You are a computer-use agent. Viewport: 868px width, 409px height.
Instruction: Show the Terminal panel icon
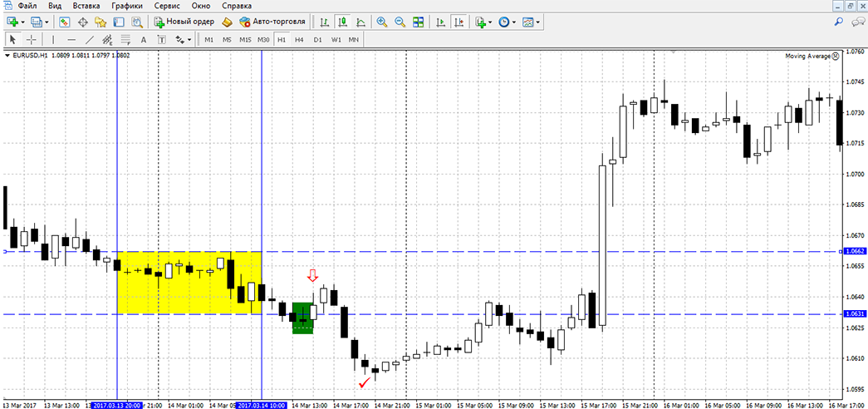[x=119, y=22]
